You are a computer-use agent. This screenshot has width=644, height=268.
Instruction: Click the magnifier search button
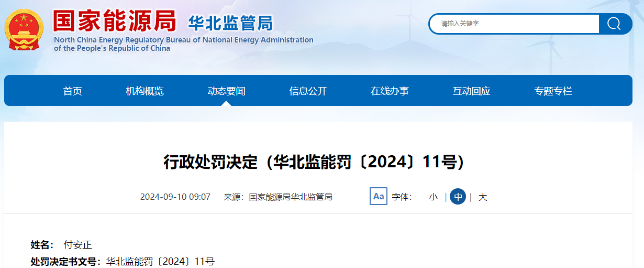[x=614, y=24]
